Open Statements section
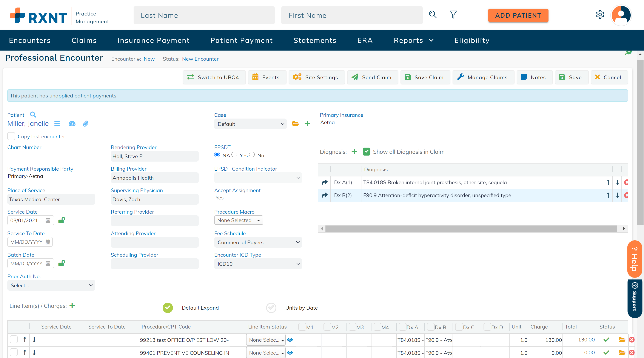The width and height of the screenshot is (644, 358). (x=315, y=40)
